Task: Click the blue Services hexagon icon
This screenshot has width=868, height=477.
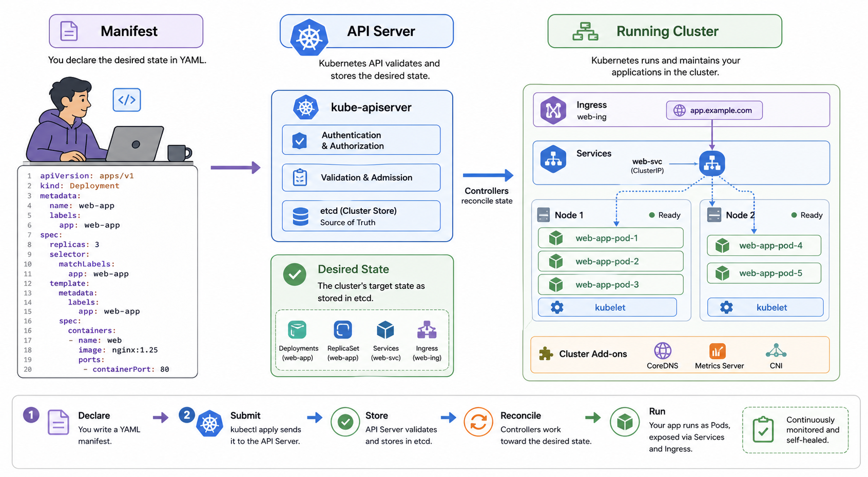Action: point(553,159)
